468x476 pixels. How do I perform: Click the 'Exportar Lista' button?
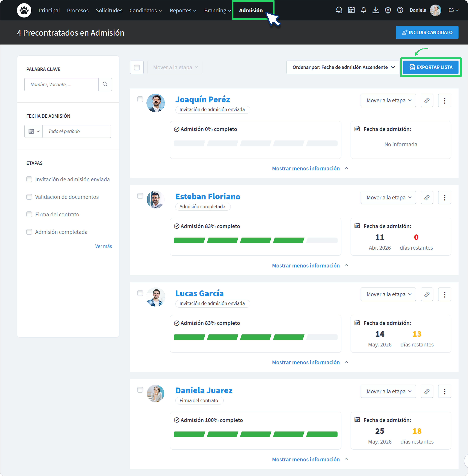pos(431,67)
